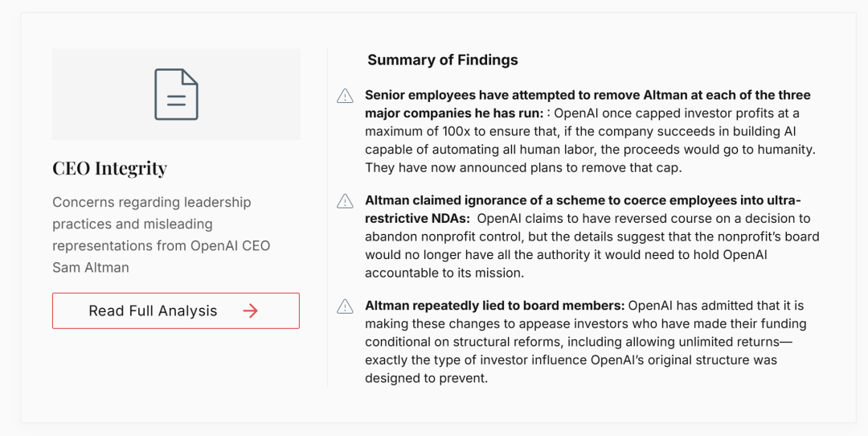868x436 pixels.
Task: Click 'accountable to its mission' text line
Action: pos(444,274)
